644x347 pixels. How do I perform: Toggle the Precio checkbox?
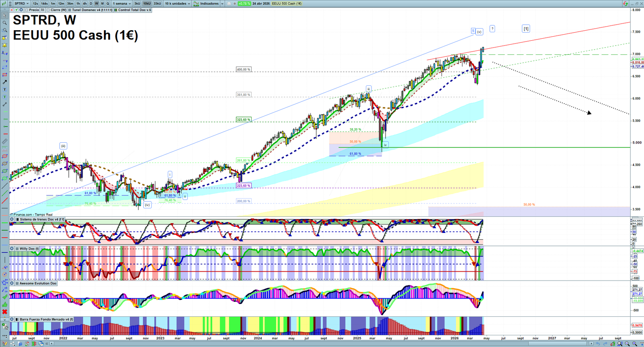click(x=27, y=10)
